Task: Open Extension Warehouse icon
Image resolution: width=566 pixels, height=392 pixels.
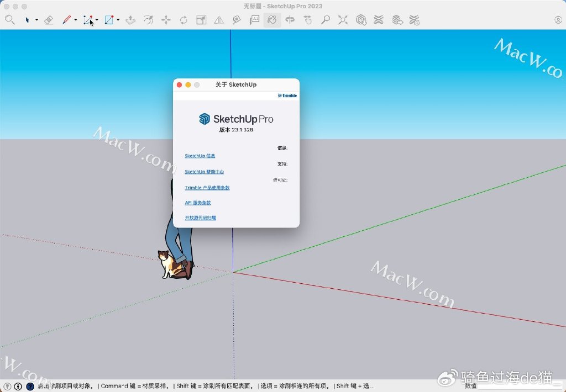Action: pyautogui.click(x=378, y=20)
